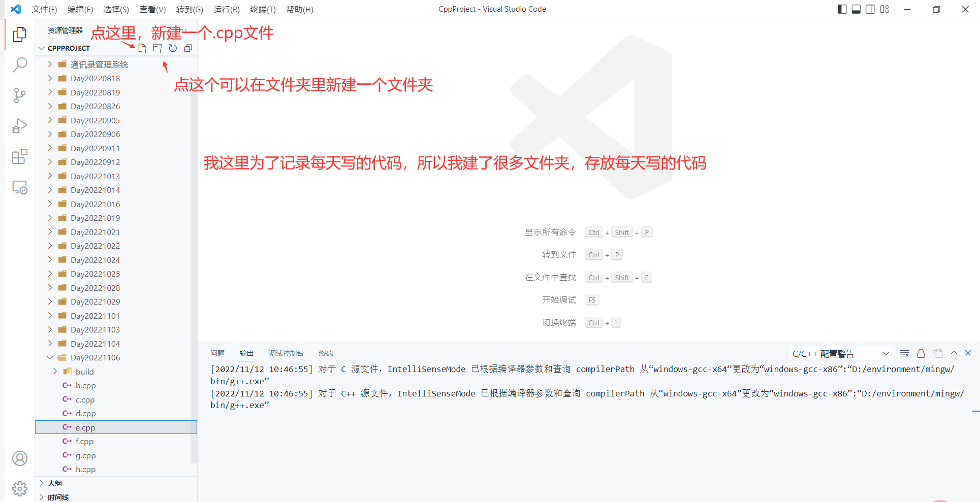
Task: Click the Day20221019 folder name
Action: [95, 218]
